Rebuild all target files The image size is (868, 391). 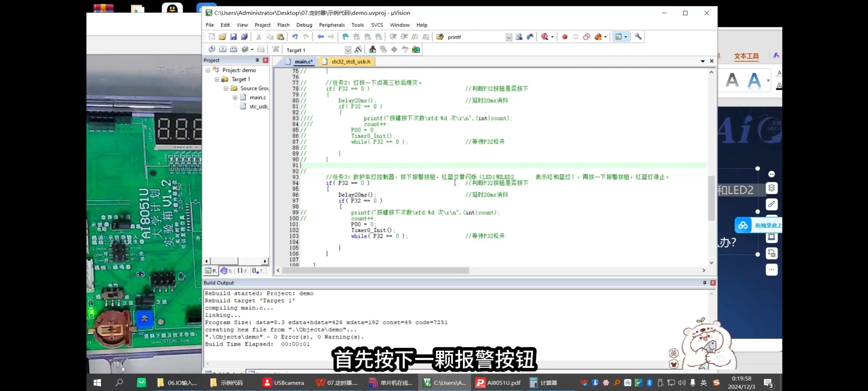(x=234, y=49)
